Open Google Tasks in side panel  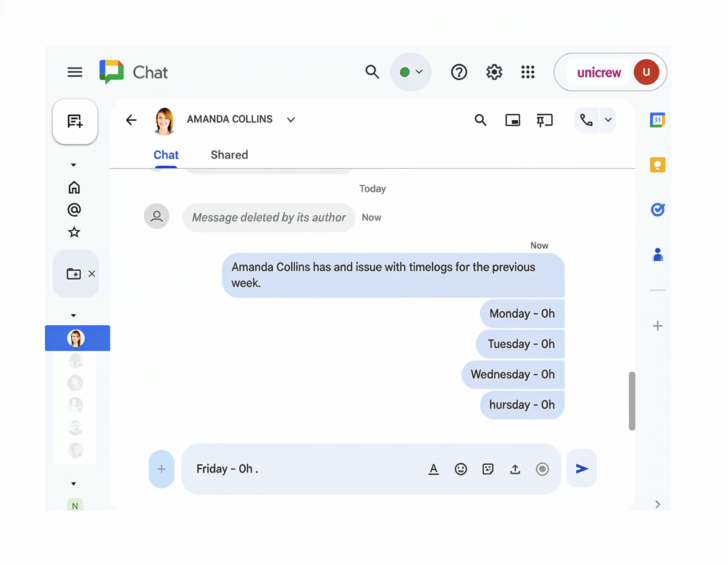(x=658, y=210)
